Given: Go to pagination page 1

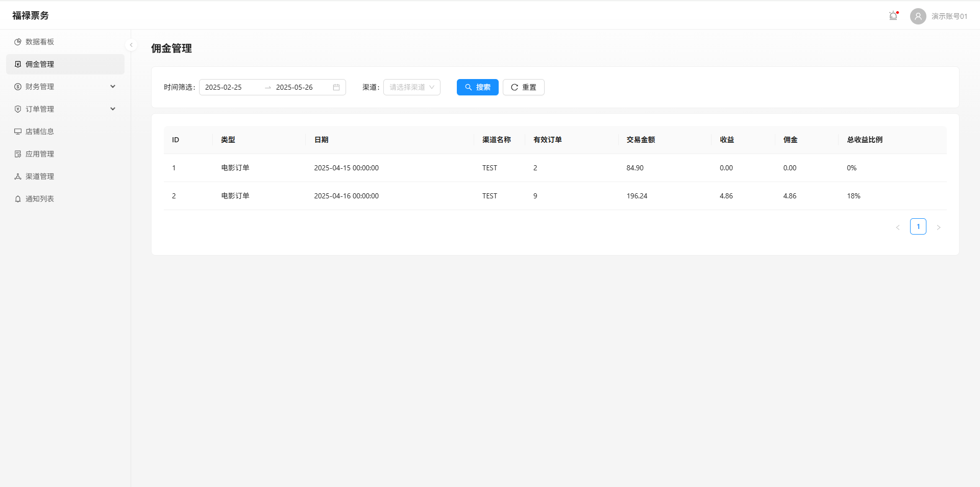Looking at the screenshot, I should [x=918, y=226].
